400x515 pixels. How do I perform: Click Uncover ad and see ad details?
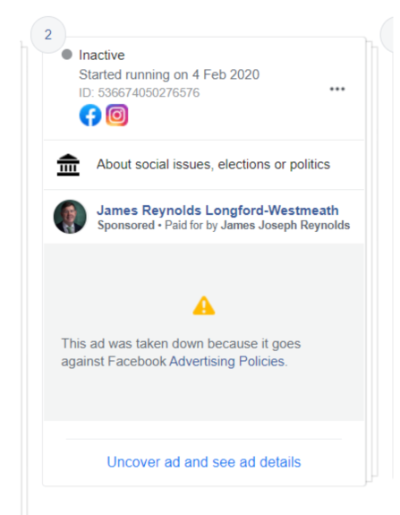click(x=204, y=462)
